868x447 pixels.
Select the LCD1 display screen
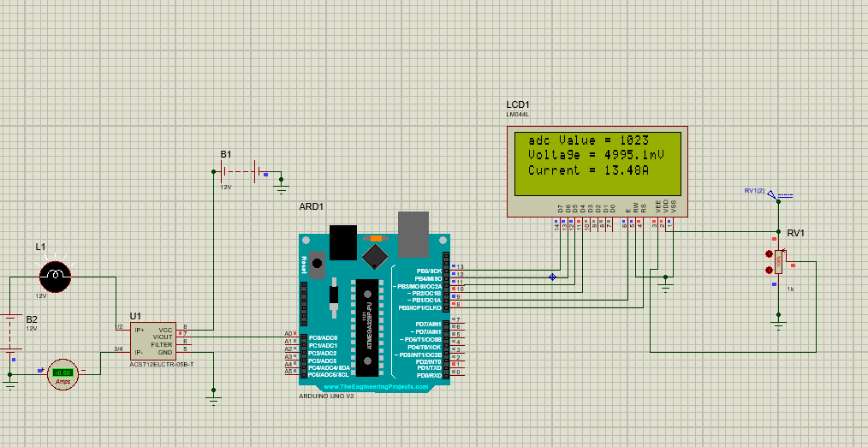point(597,164)
